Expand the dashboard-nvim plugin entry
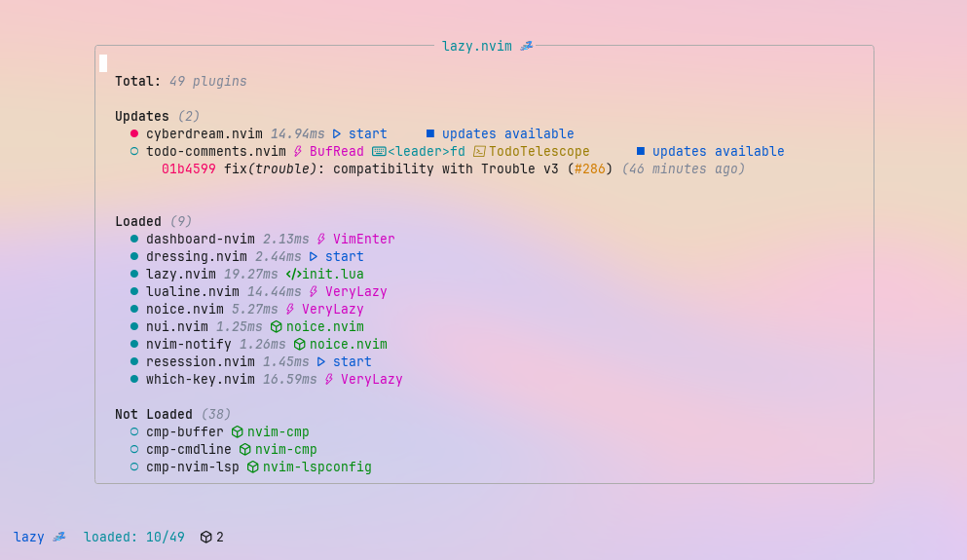Viewport: 967px width, 560px height. pos(201,239)
